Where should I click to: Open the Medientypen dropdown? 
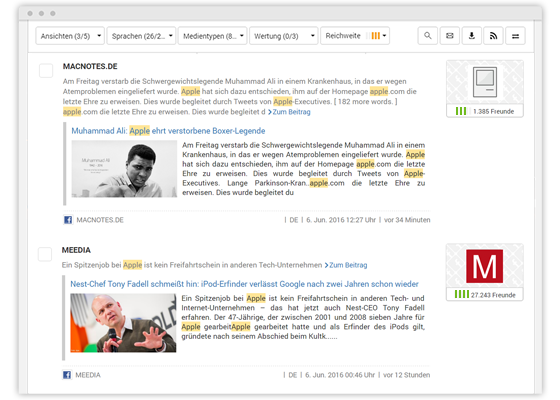212,36
